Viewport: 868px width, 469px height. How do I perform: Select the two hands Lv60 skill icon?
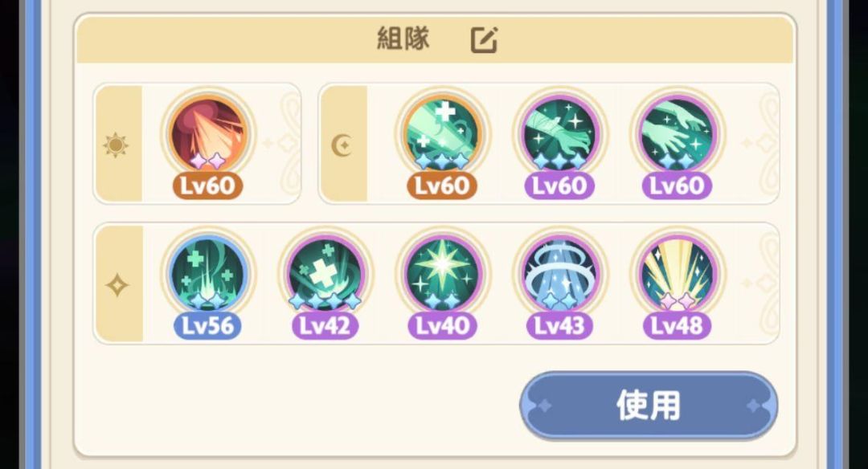coord(677,134)
